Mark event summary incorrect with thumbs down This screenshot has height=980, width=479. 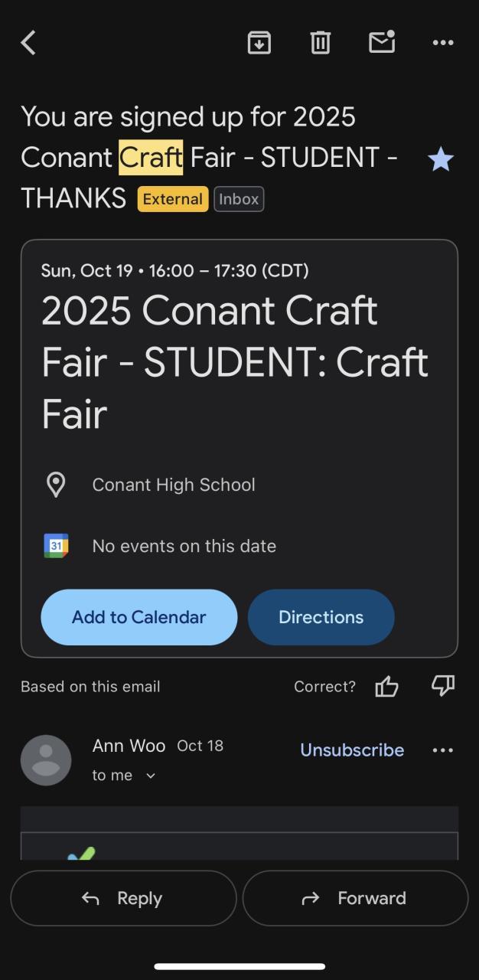443,686
